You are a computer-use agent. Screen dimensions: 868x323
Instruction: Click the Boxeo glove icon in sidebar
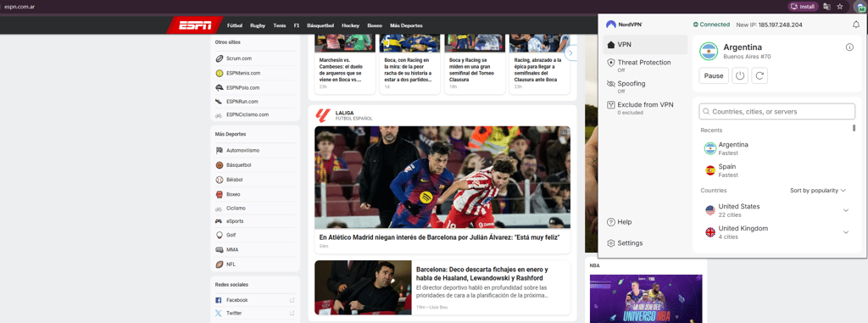tap(220, 194)
